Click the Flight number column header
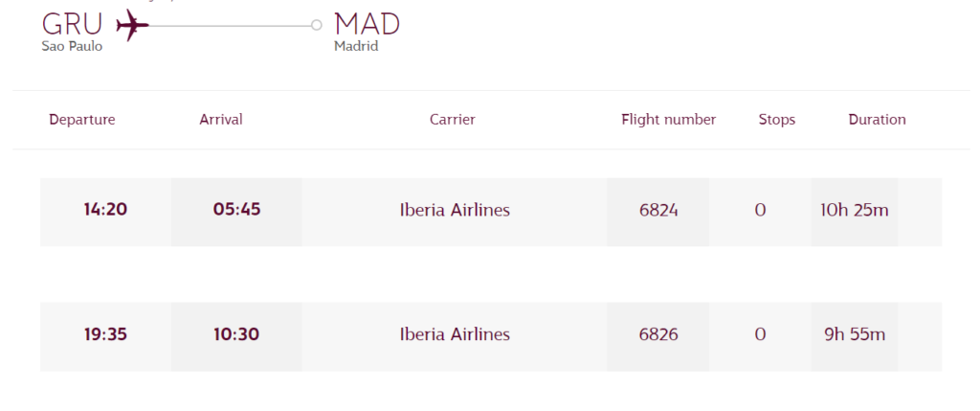980x411 pixels. [669, 120]
